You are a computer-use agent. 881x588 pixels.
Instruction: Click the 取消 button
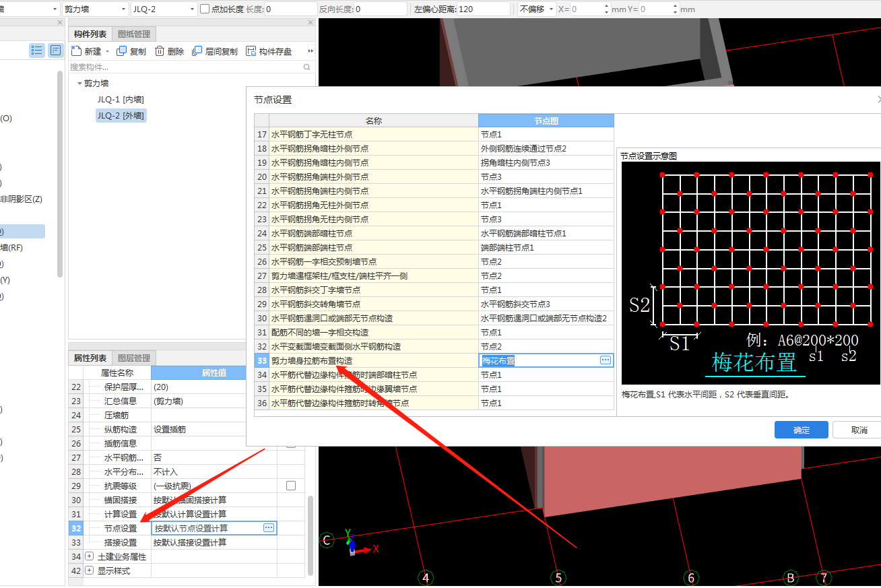tap(858, 430)
